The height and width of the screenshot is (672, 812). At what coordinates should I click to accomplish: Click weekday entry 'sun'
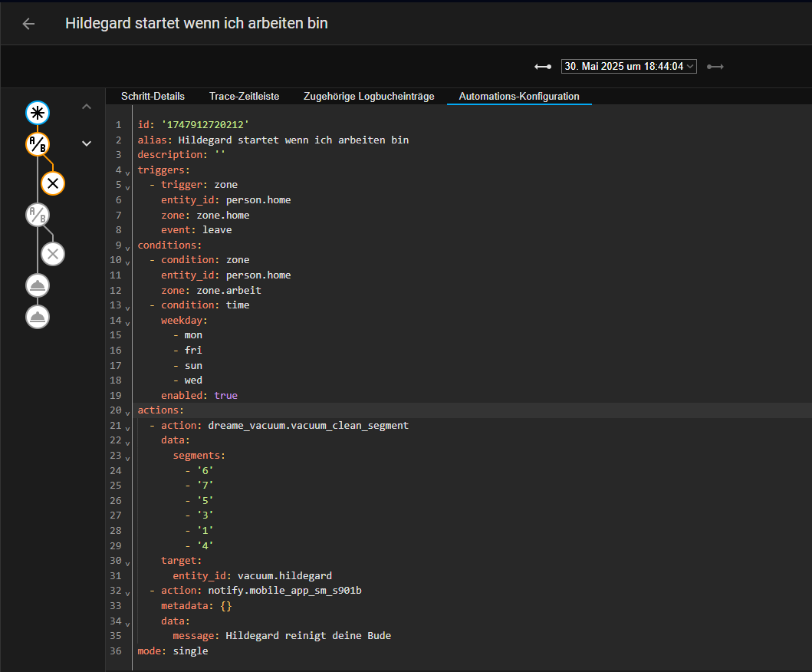click(x=193, y=365)
